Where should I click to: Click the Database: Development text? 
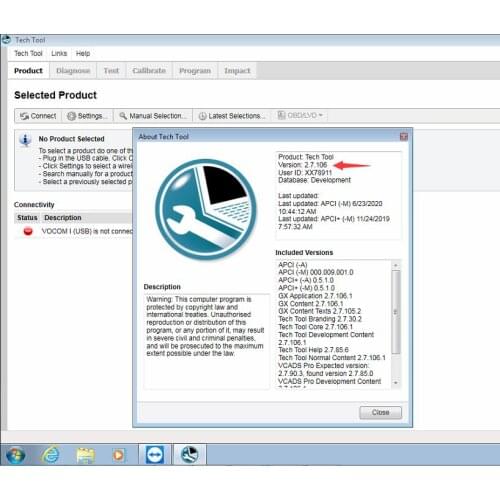[314, 180]
